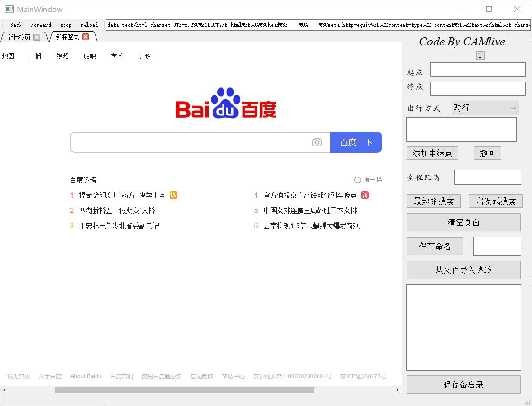532x406 pixels.
Task: Click the 保存命名 button
Action: tap(435, 246)
